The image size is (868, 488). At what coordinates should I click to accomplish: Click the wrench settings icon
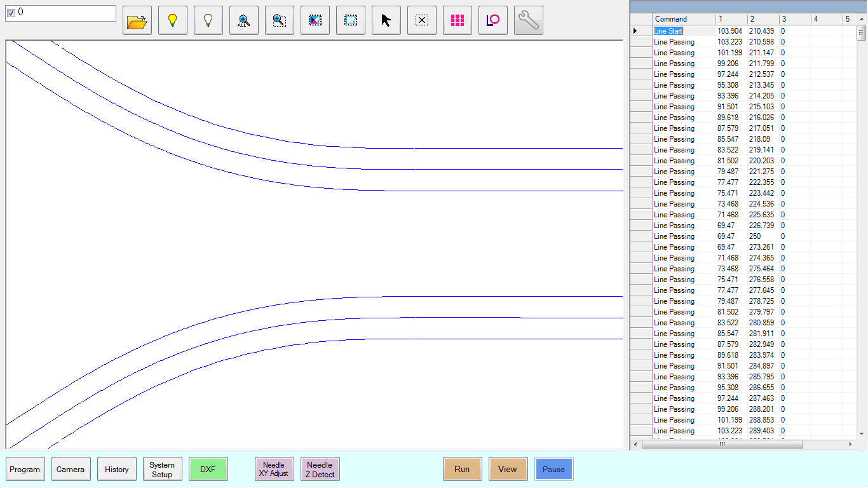(x=528, y=20)
